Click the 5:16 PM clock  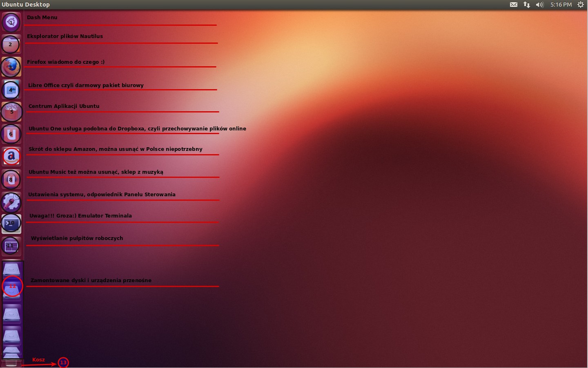[x=561, y=4]
